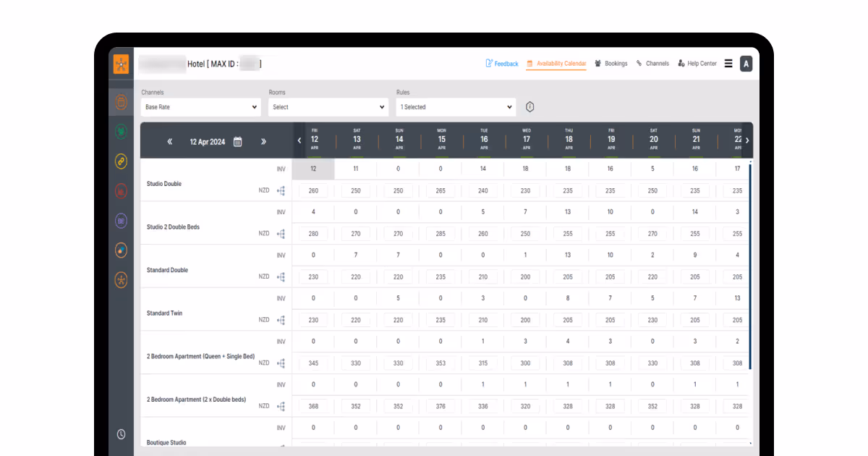Show later dates with right arrow
The image size is (868, 456).
tap(747, 140)
